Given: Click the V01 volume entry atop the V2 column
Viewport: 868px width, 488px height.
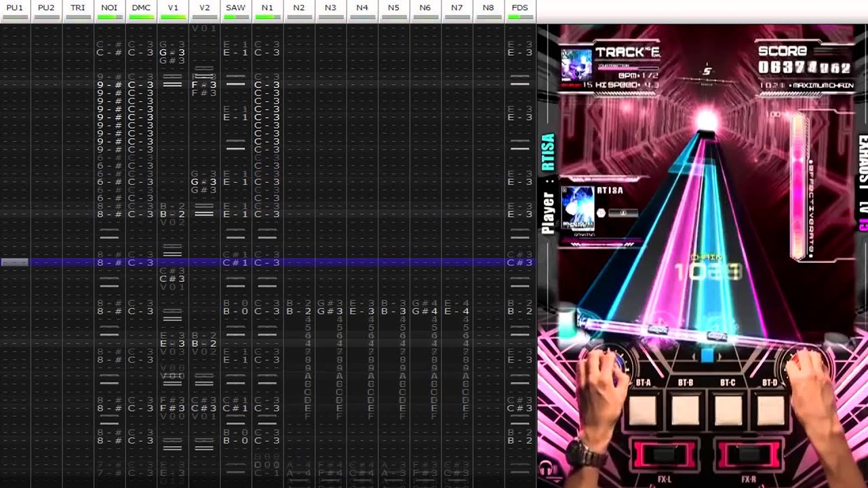Looking at the screenshot, I should (x=204, y=28).
